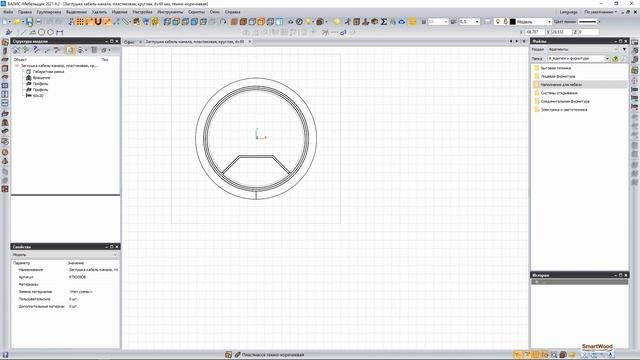
Task: Open the Системы открывания folder
Action: tap(559, 93)
